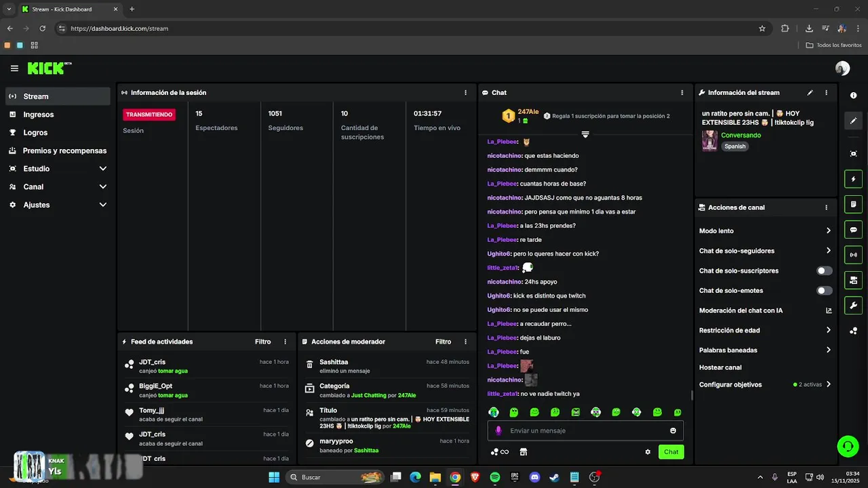Image resolution: width=868 pixels, height=488 pixels.
Task: Open the Acciones de moderador three-dot menu
Action: [x=465, y=342]
